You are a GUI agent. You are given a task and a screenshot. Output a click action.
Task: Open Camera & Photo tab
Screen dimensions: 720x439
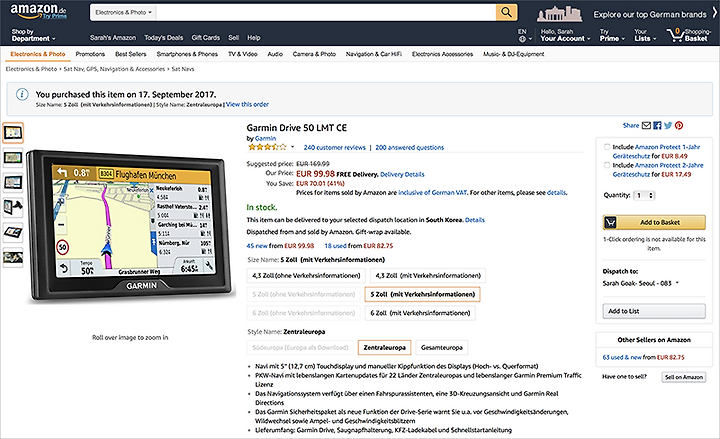[x=314, y=54]
